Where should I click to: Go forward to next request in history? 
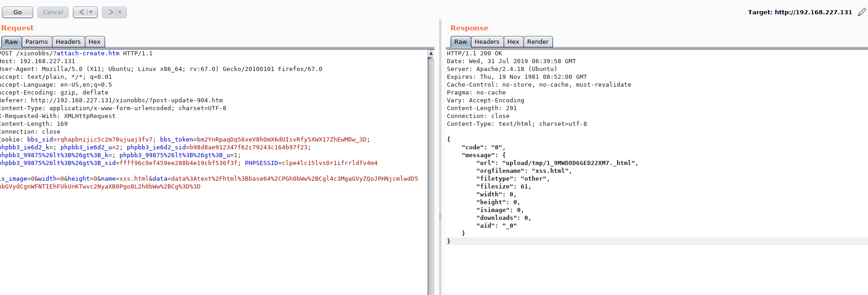(x=110, y=12)
